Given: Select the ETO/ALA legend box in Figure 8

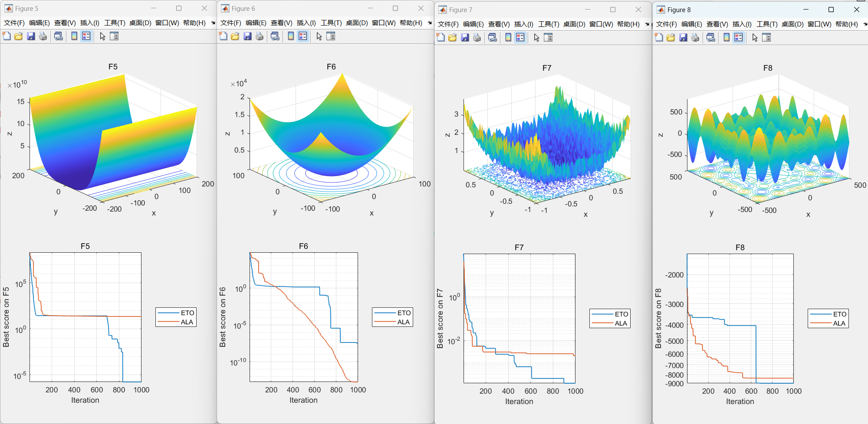Looking at the screenshot, I should click(x=828, y=319).
